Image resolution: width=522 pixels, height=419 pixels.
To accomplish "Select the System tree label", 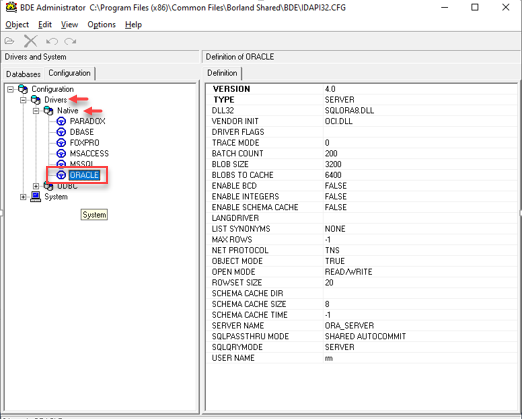I will (x=56, y=197).
